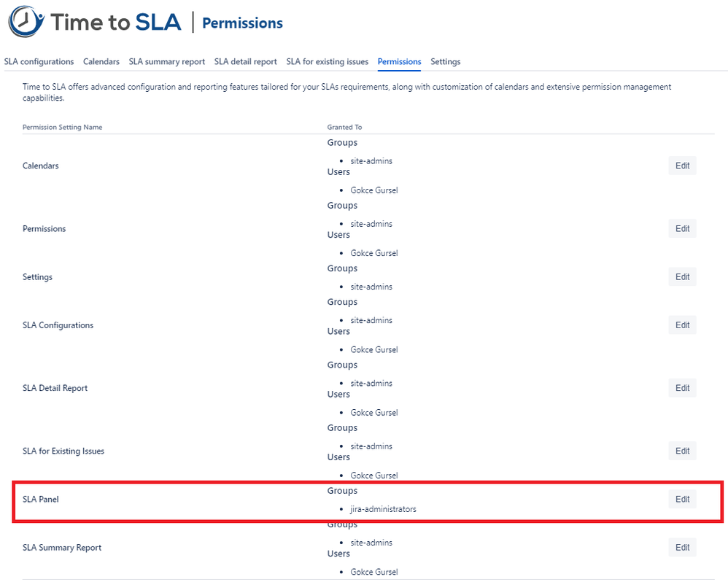The height and width of the screenshot is (582, 728).
Task: Switch to the SLA configurations tab
Action: 39,61
